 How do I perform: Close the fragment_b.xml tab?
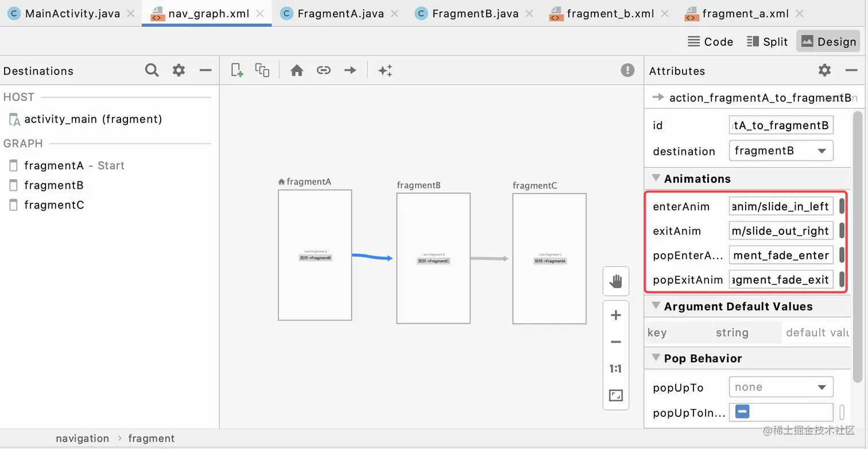click(x=665, y=14)
